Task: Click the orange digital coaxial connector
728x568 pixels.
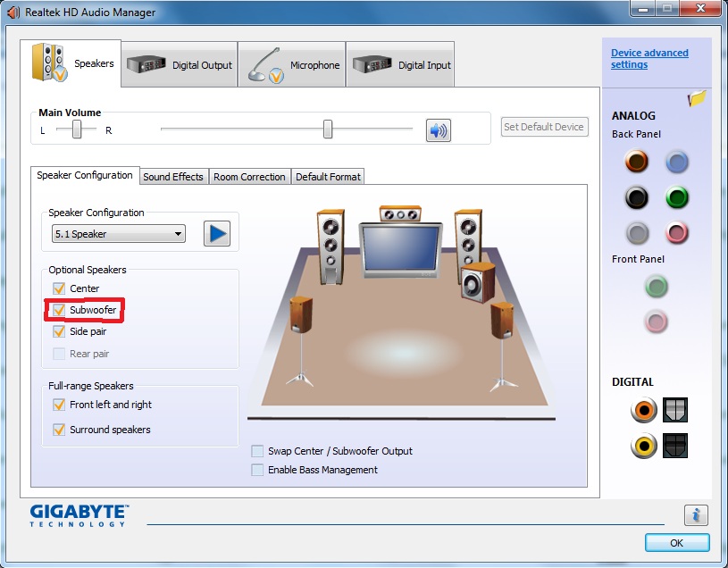Action: pyautogui.click(x=644, y=410)
